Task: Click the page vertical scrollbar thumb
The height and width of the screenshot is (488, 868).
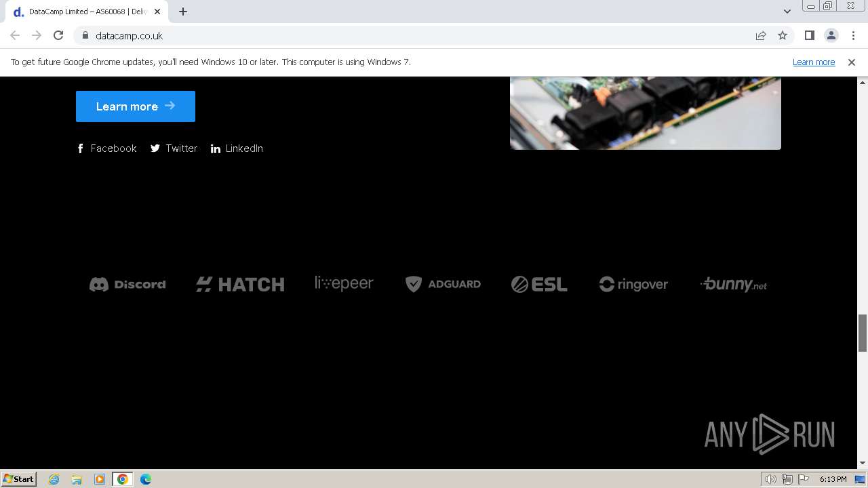Action: (863, 333)
